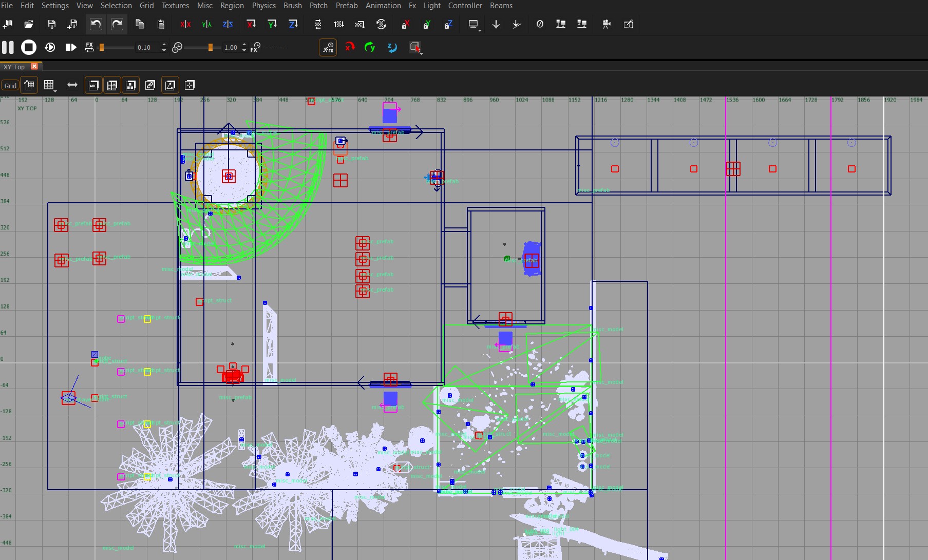Open the Textures menu

175,6
